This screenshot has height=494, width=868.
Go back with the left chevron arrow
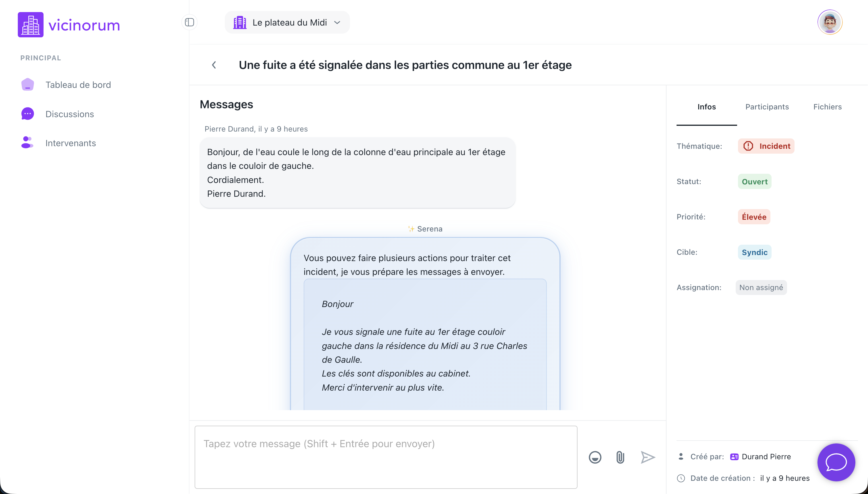tap(214, 65)
